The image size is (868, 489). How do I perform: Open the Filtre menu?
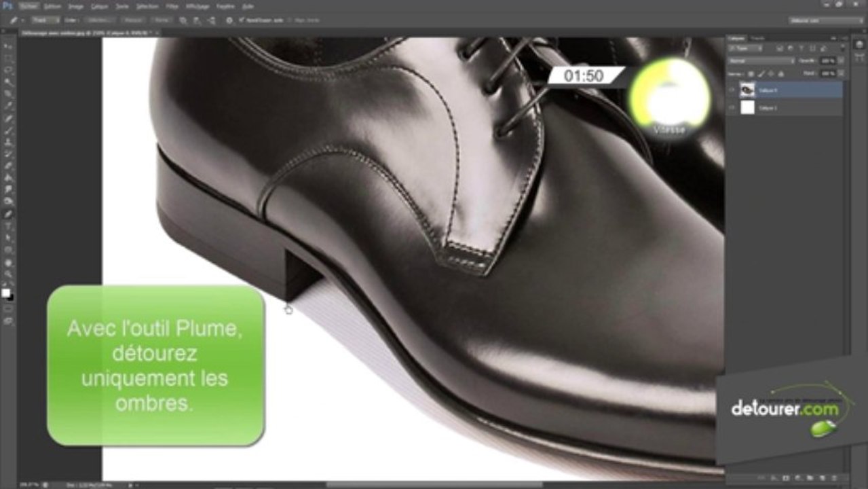(x=172, y=6)
